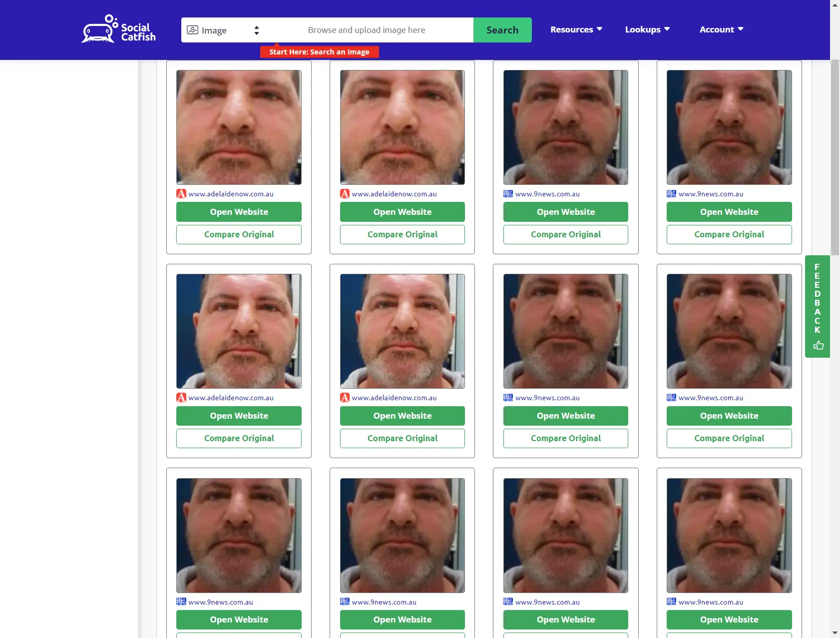Click the Social Catfish logo
The width and height of the screenshot is (840, 638).
point(119,29)
